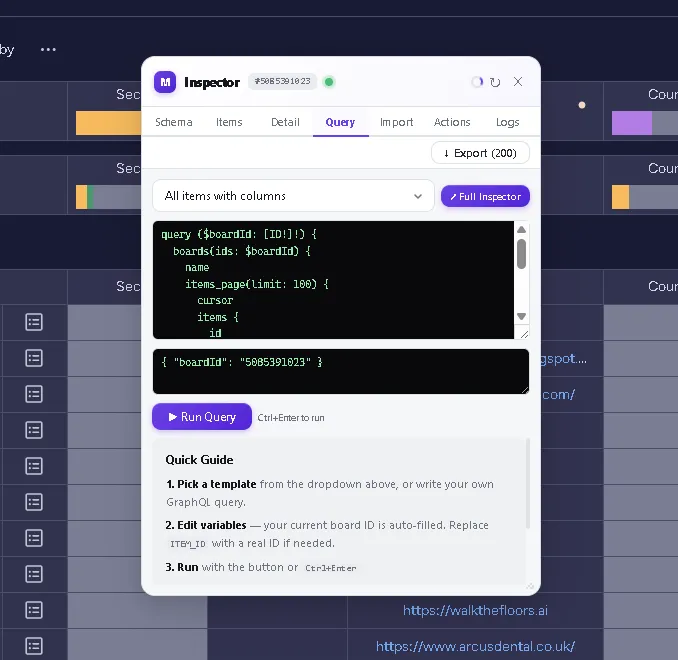Click the boardId variables editor

tap(341, 371)
